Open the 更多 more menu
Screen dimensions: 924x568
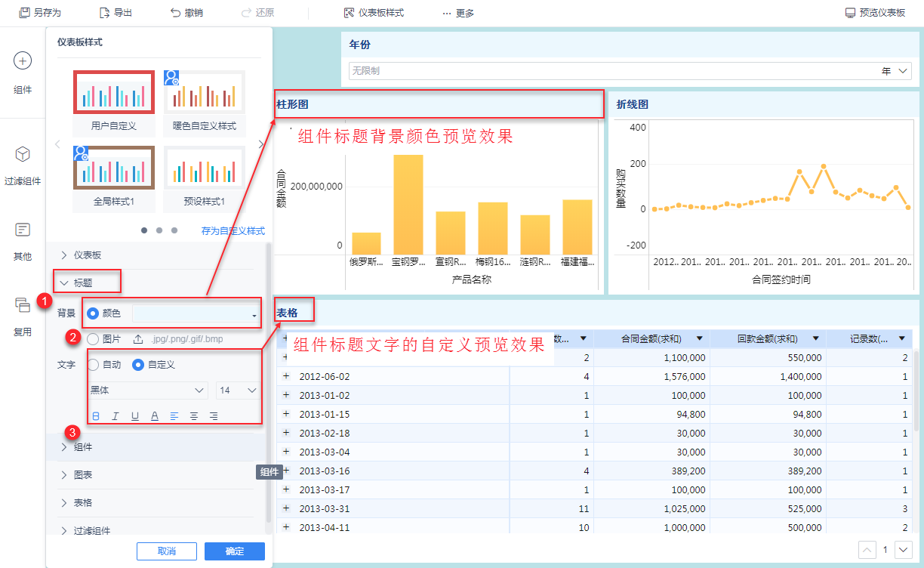pos(458,13)
